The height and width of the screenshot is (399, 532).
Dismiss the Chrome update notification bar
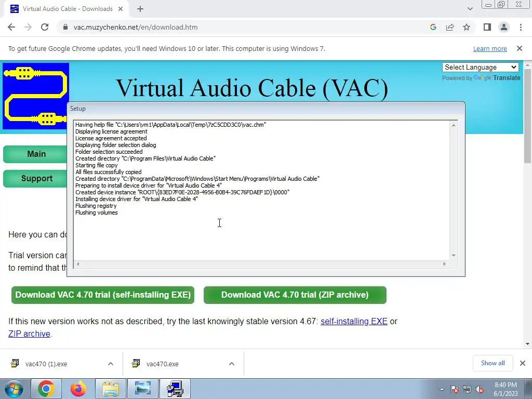pyautogui.click(x=520, y=48)
